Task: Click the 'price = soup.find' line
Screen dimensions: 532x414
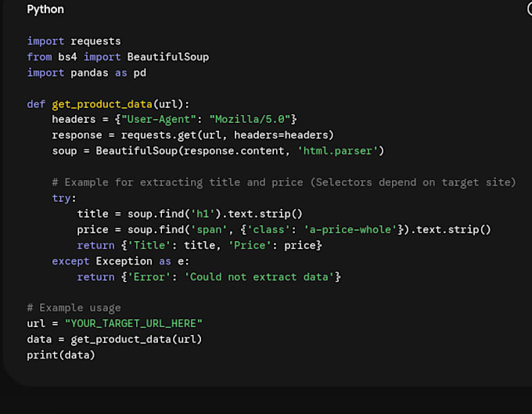Action: click(284, 230)
